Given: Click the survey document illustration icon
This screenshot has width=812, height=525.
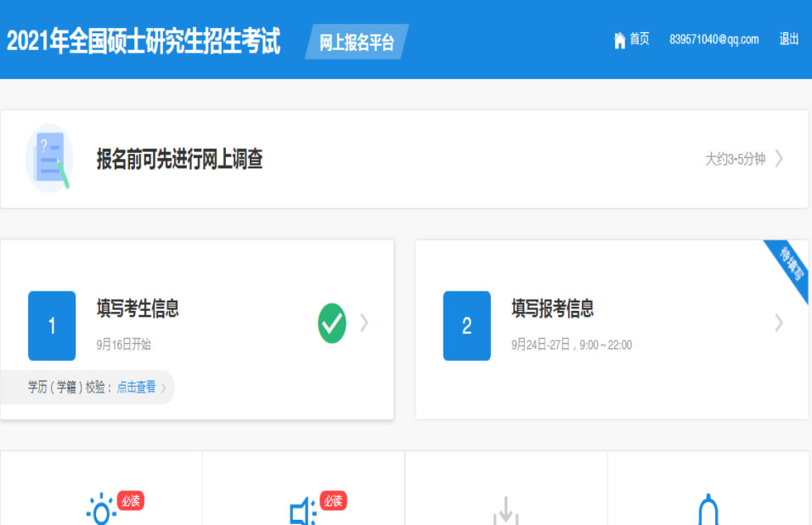Looking at the screenshot, I should point(49,158).
